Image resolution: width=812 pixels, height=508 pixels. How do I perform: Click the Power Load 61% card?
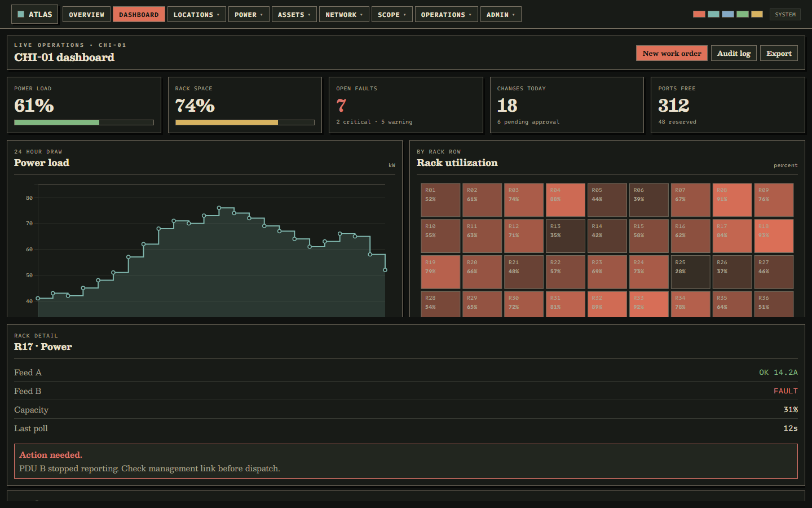coord(84,105)
